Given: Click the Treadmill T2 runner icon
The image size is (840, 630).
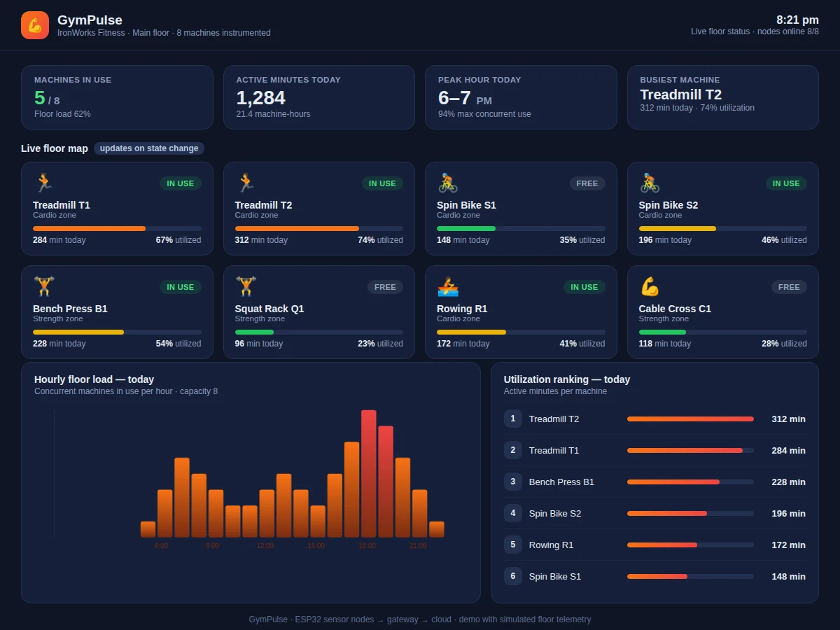Looking at the screenshot, I should tap(246, 183).
